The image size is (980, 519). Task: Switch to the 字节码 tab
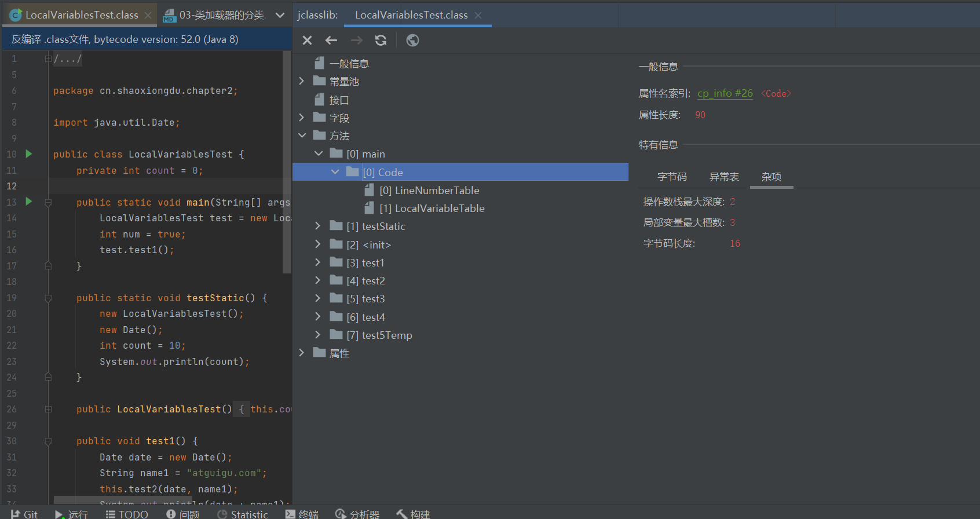click(x=672, y=177)
